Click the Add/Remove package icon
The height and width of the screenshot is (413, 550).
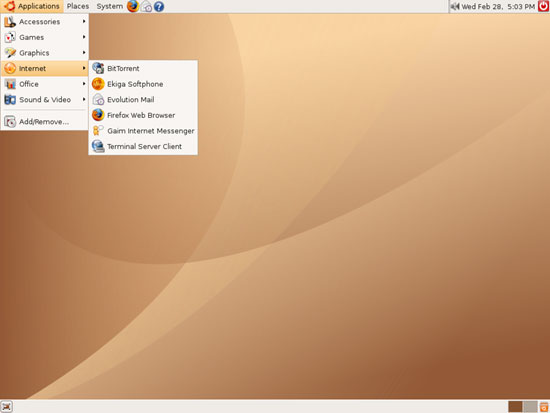pyautogui.click(x=10, y=122)
